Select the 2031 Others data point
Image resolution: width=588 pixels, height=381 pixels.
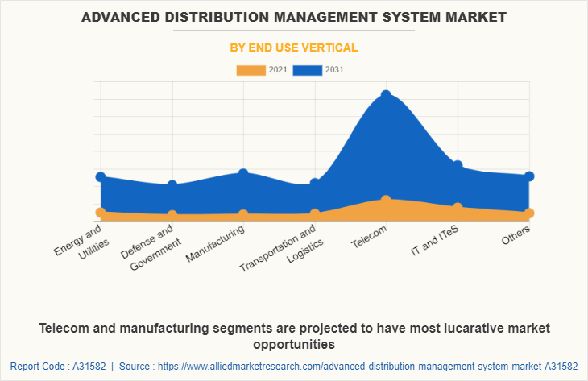tap(529, 176)
